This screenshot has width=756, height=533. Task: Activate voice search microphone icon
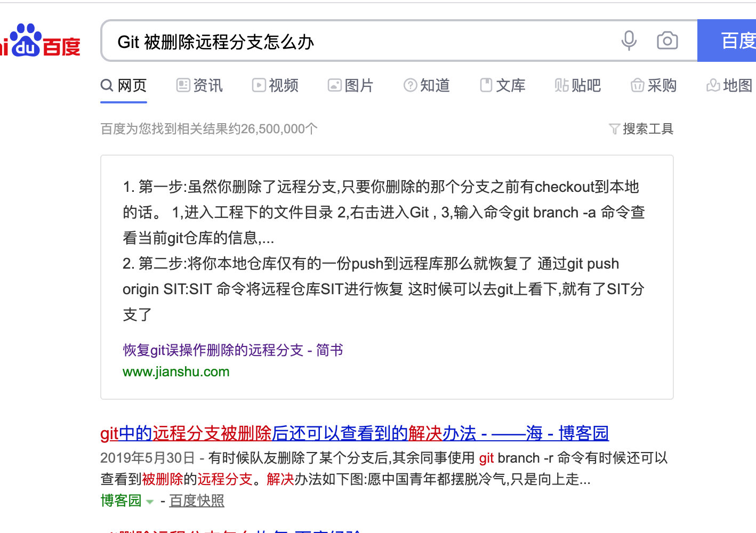click(x=629, y=41)
